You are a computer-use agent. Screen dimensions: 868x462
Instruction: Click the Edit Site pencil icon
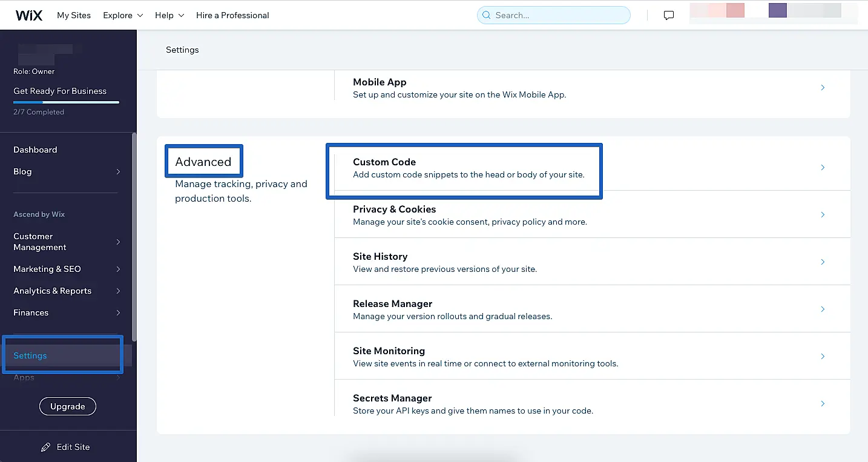pyautogui.click(x=46, y=447)
